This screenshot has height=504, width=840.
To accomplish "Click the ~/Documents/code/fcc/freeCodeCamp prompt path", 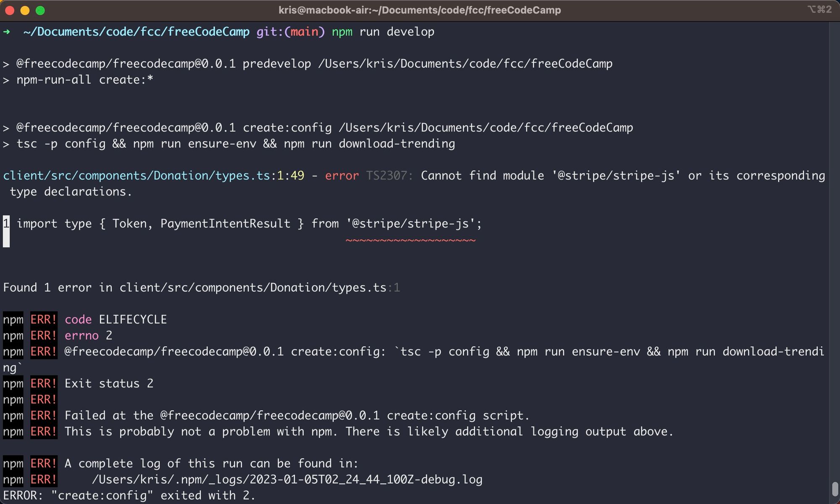I will tap(136, 32).
